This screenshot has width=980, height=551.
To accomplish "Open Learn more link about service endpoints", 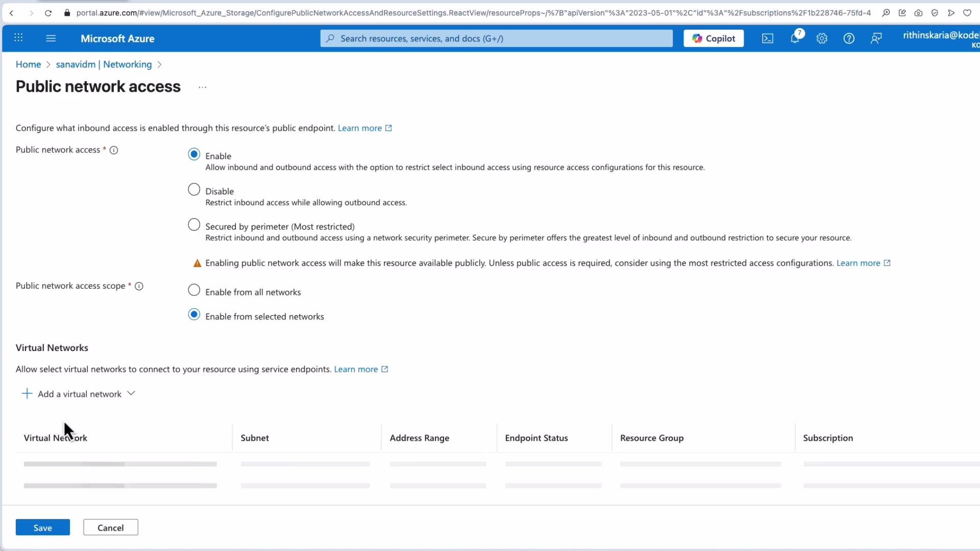I will [x=361, y=369].
